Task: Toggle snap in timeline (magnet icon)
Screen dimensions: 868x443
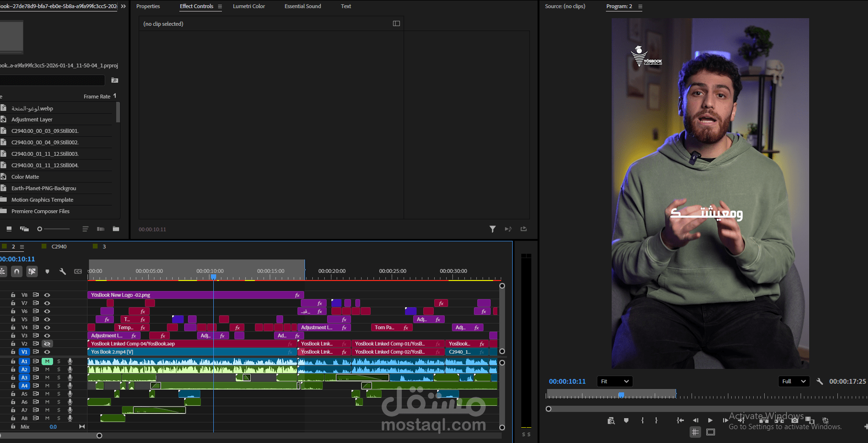Action: (x=17, y=271)
